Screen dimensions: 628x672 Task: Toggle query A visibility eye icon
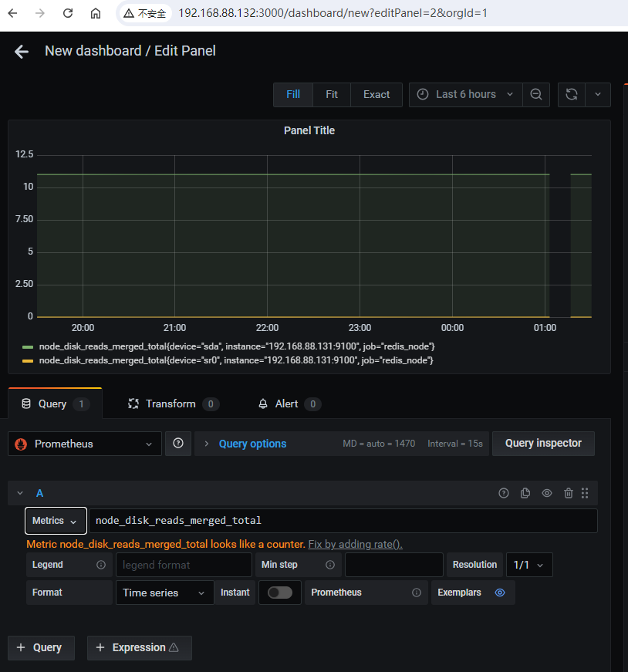click(x=547, y=493)
